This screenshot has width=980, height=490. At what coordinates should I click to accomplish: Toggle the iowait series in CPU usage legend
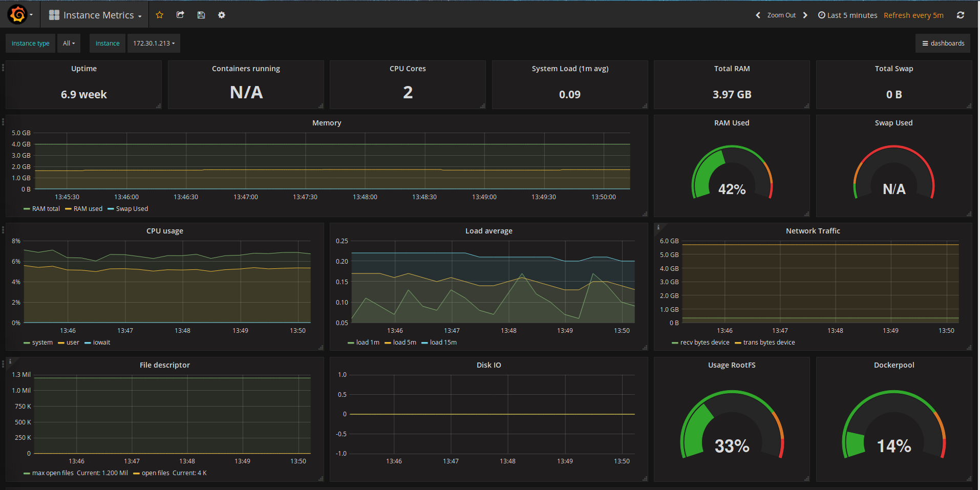101,343
